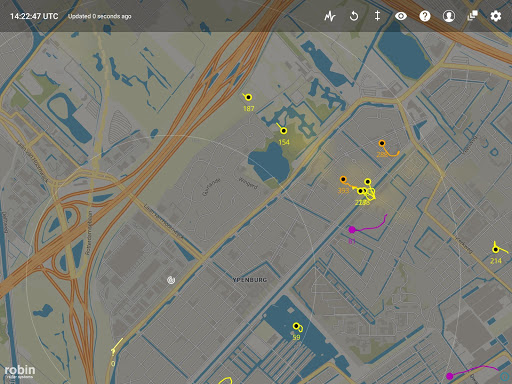Select the magenta track marker at bottom right
Viewport: 512px width, 384px height.
point(450,376)
